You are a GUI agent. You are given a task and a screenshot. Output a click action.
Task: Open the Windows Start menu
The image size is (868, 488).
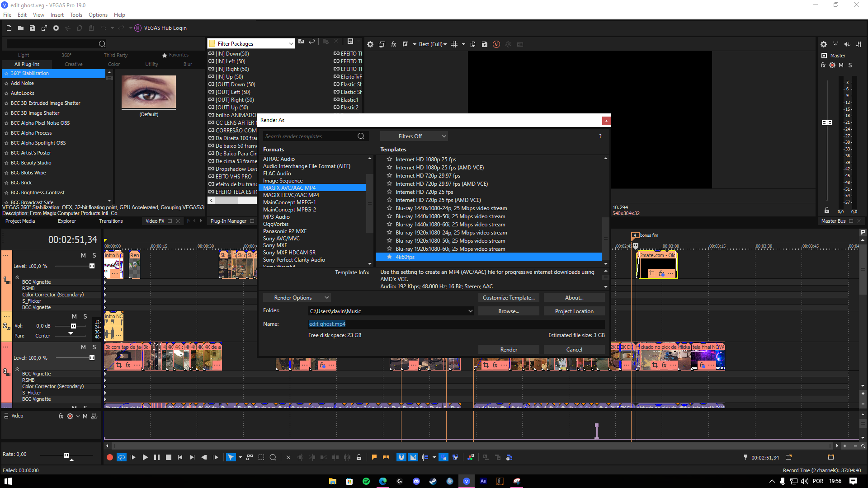[8, 481]
